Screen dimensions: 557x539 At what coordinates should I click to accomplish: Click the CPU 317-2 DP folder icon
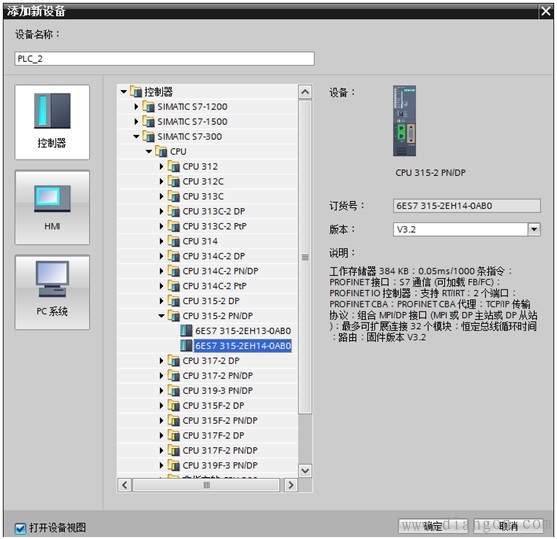pos(173,361)
